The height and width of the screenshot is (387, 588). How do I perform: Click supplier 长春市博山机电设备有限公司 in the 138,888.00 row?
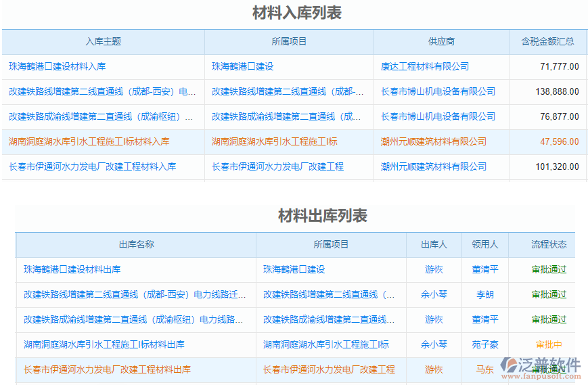tap(438, 92)
